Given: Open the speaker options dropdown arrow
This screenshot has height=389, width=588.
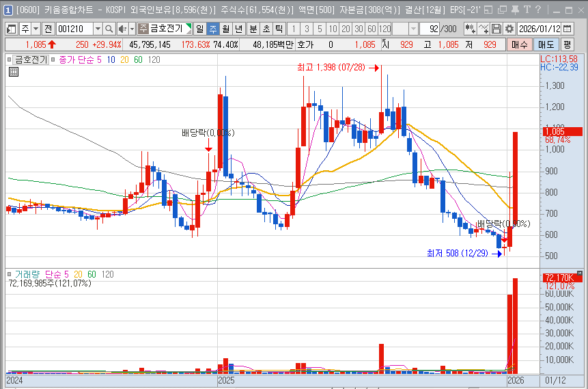Looking at the screenshot, I should 132,29.
